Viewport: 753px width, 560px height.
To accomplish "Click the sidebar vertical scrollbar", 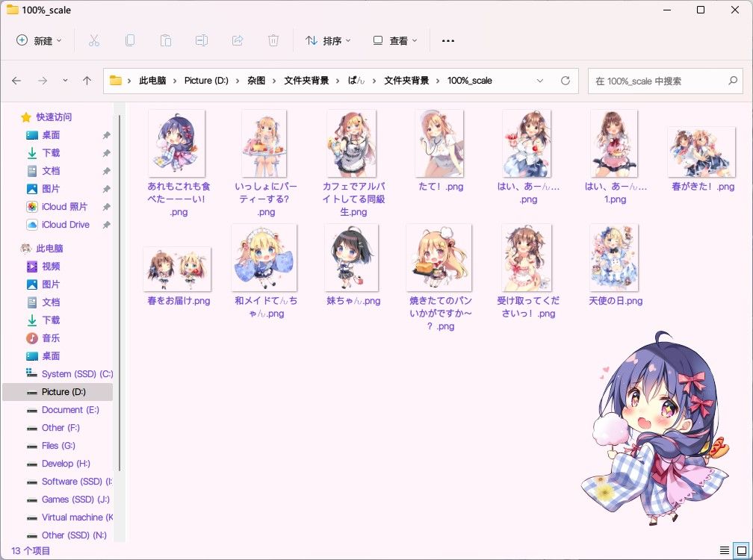I will tap(120, 293).
